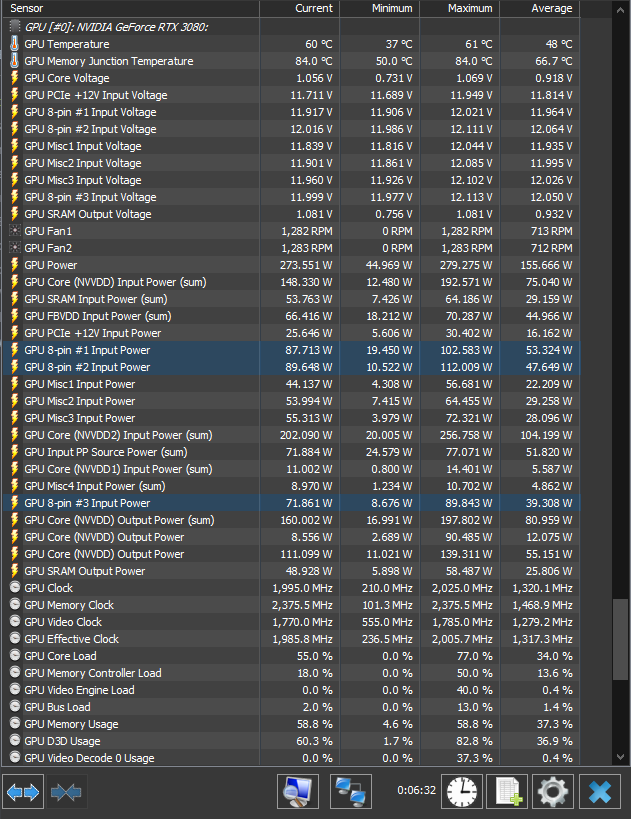The width and height of the screenshot is (631, 819).
Task: Select the GPU Memory Usage row
Action: (291, 723)
